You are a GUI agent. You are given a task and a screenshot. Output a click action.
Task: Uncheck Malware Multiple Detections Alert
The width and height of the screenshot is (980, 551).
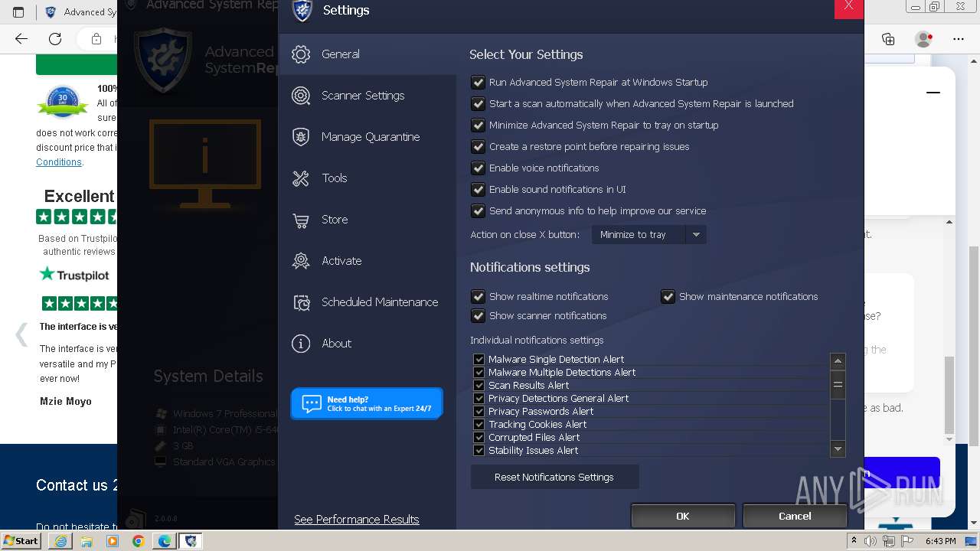click(479, 372)
